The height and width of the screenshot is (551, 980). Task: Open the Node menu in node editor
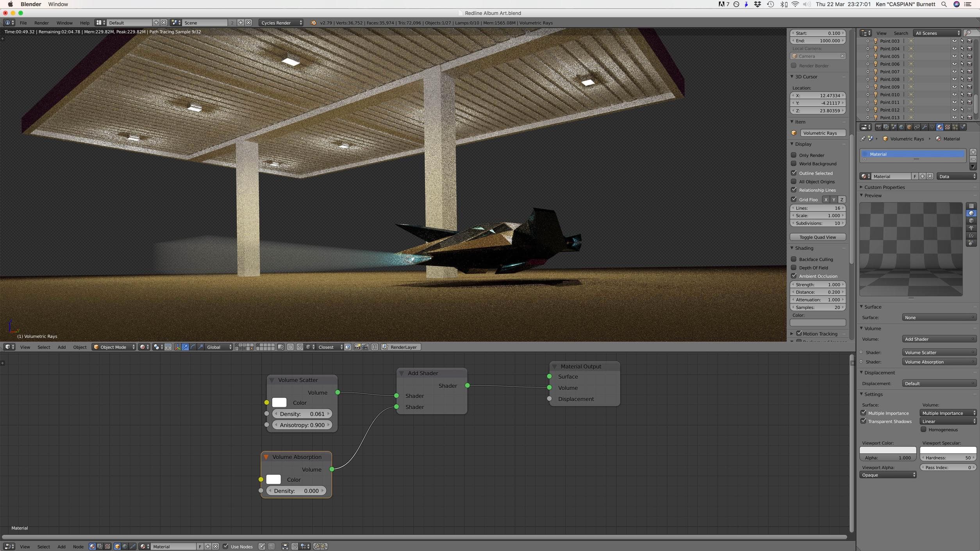click(78, 546)
